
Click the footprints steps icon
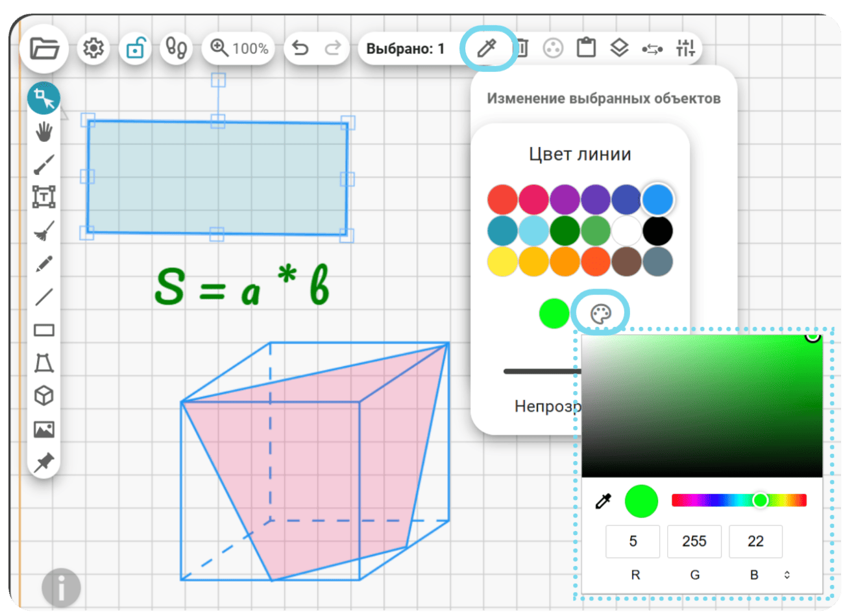coord(176,48)
